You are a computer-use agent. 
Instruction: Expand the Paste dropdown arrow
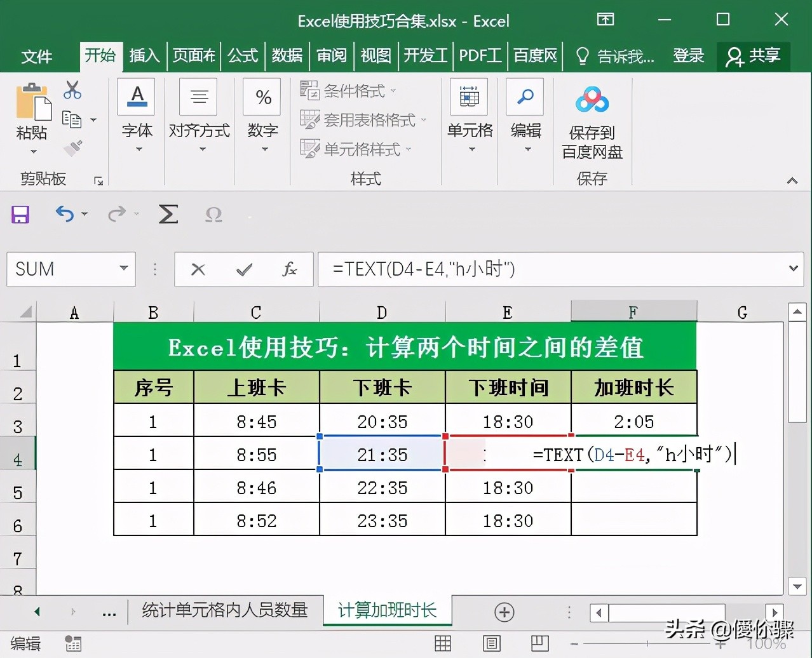pyautogui.click(x=33, y=152)
